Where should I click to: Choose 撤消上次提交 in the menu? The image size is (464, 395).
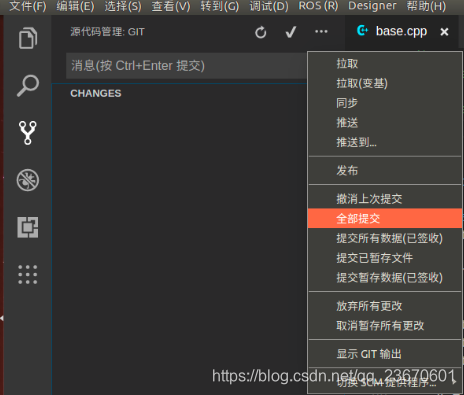(x=385, y=199)
